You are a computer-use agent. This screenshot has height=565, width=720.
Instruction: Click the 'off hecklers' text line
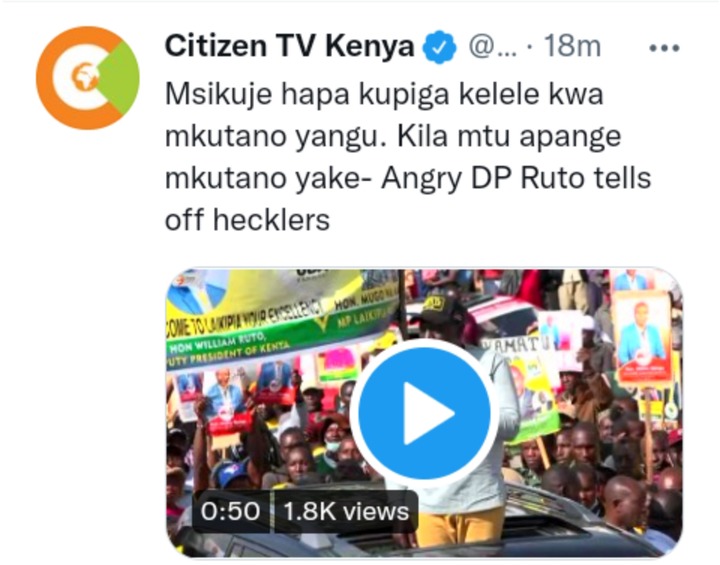click(248, 220)
